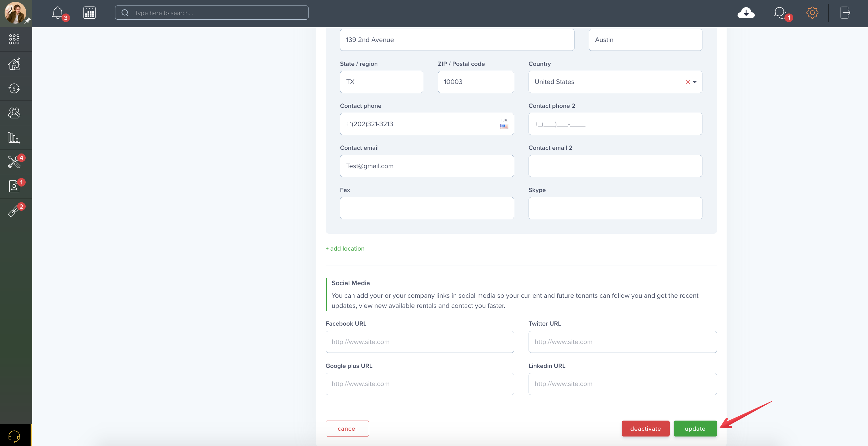Click the pin icon beside the avatar

(28, 21)
